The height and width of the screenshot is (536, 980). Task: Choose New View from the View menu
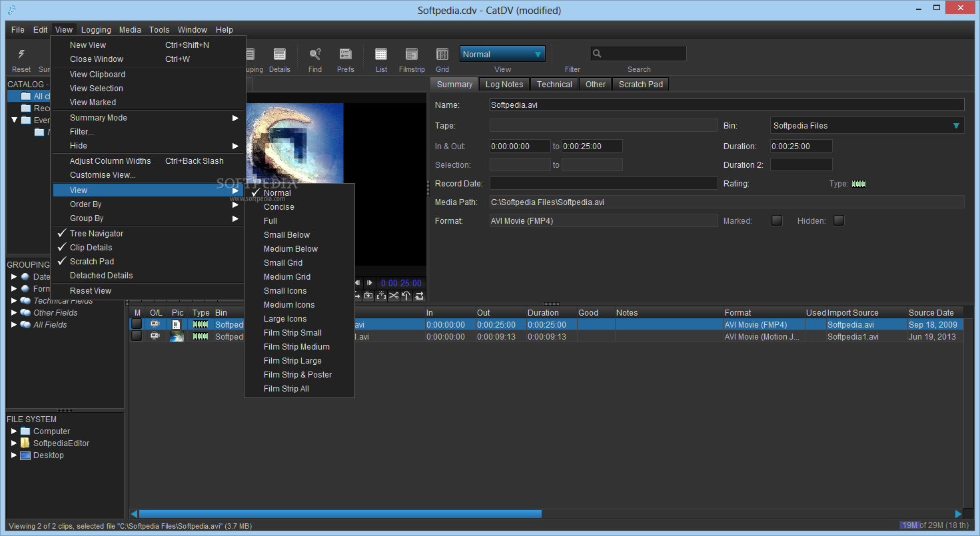[149, 45]
